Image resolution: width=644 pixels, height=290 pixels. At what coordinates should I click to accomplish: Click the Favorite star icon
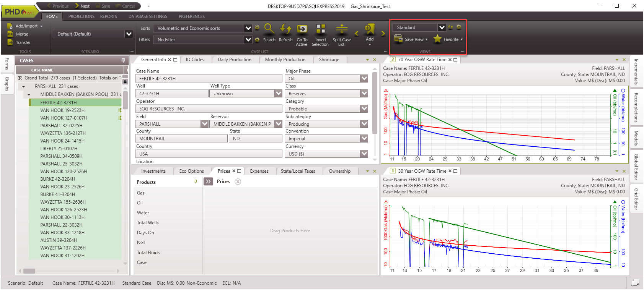437,39
